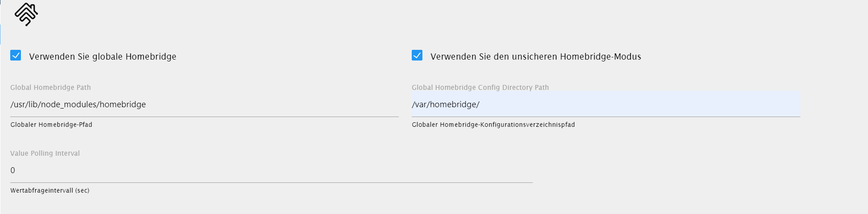Image resolution: width=868 pixels, height=214 pixels.
Task: Click the 'Verwenden Sie globale Homebridge' label text
Action: pos(103,57)
